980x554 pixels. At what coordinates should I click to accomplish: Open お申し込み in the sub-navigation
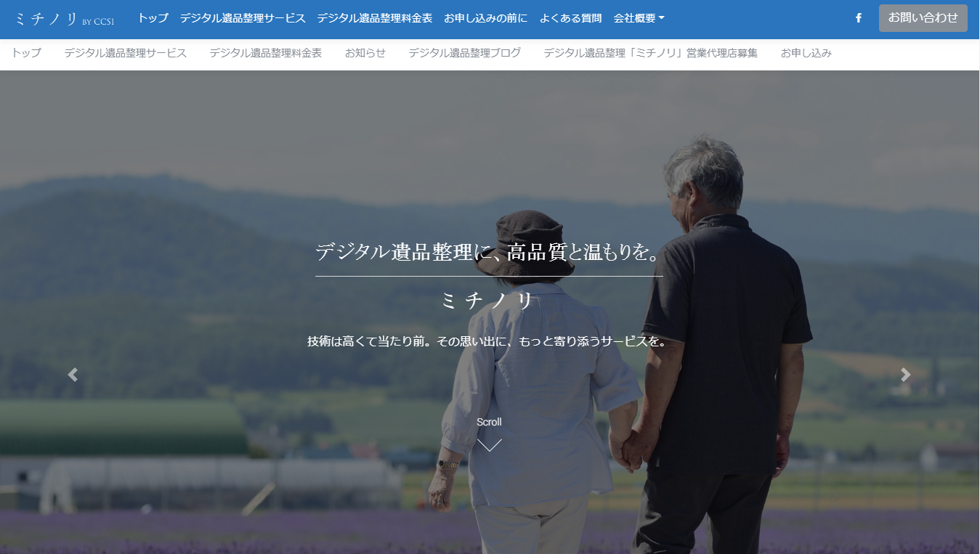pyautogui.click(x=806, y=53)
